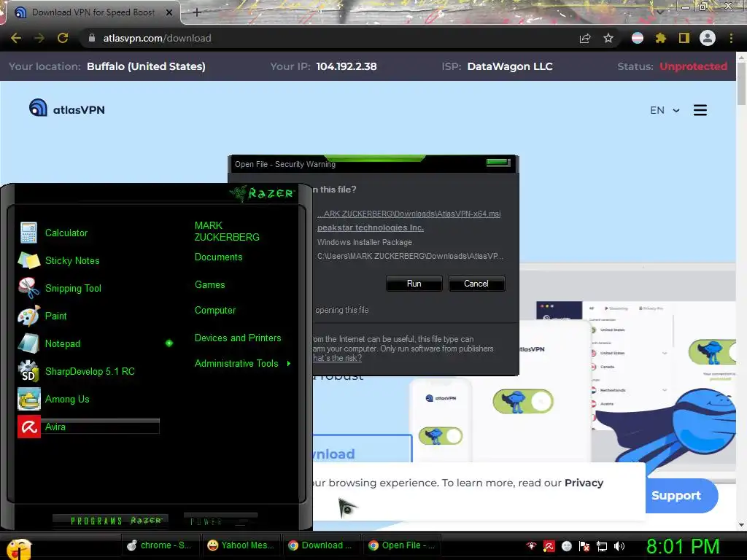The image size is (747, 560).
Task: Click the Download button on the page
Action: click(x=362, y=449)
